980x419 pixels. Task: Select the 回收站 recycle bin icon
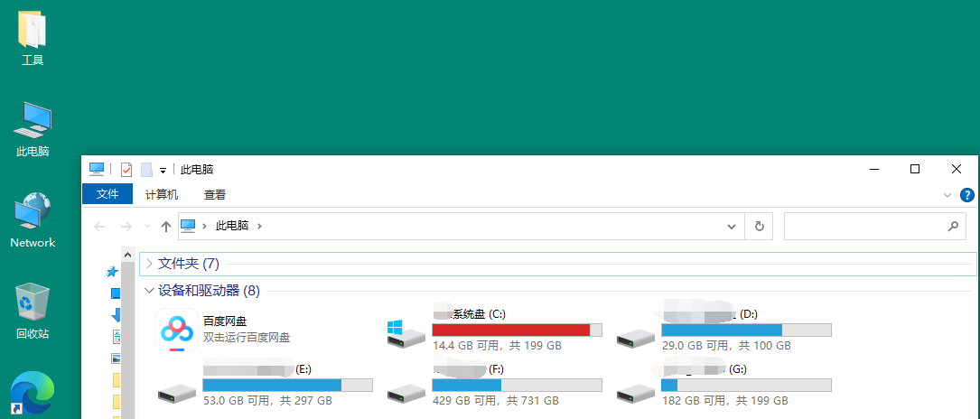tap(33, 311)
